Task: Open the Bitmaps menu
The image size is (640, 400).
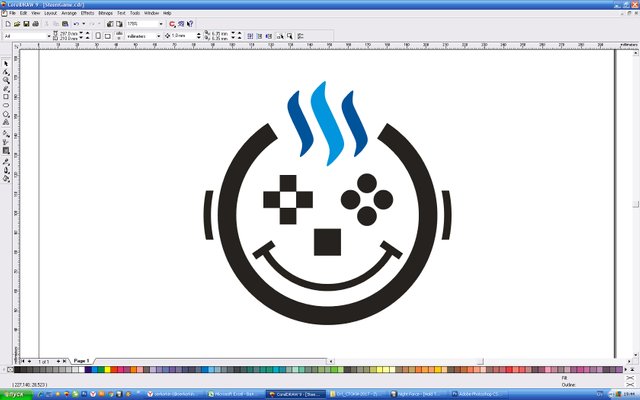Action: [105, 13]
